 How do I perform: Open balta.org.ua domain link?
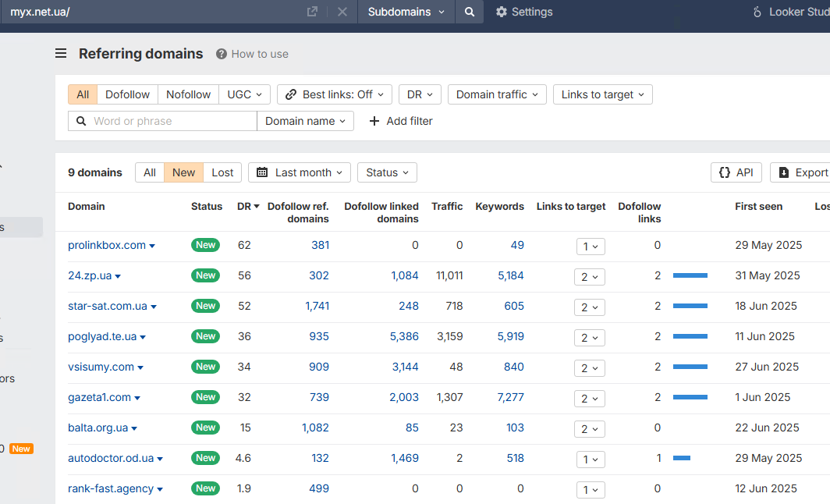98,428
